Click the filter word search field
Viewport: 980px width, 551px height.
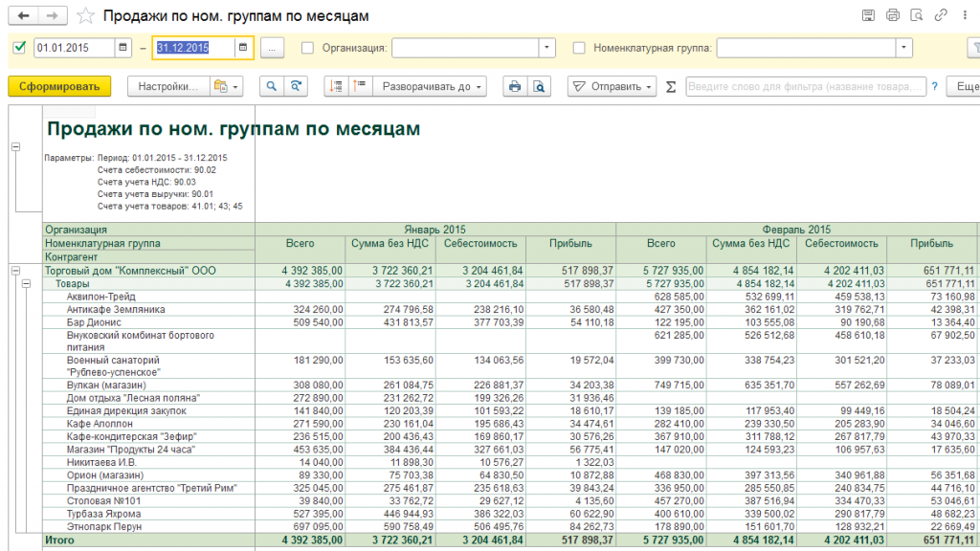[x=805, y=86]
